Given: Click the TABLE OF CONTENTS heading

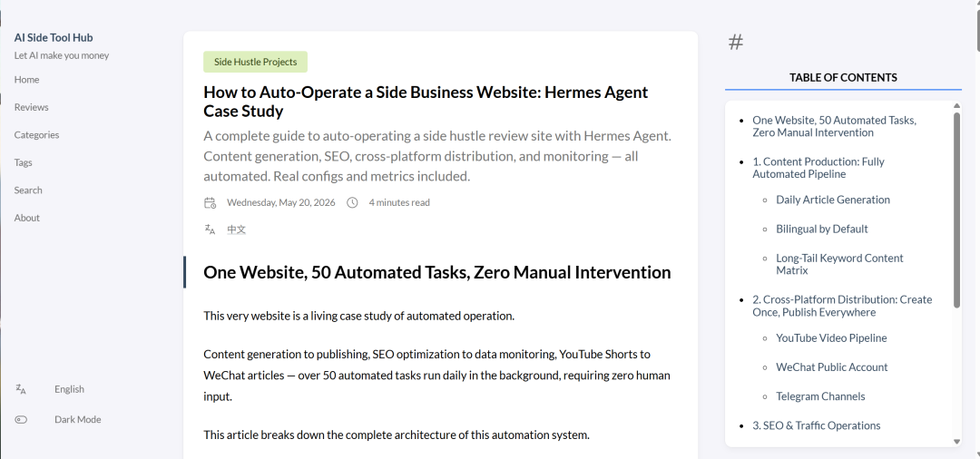Looking at the screenshot, I should (x=843, y=77).
